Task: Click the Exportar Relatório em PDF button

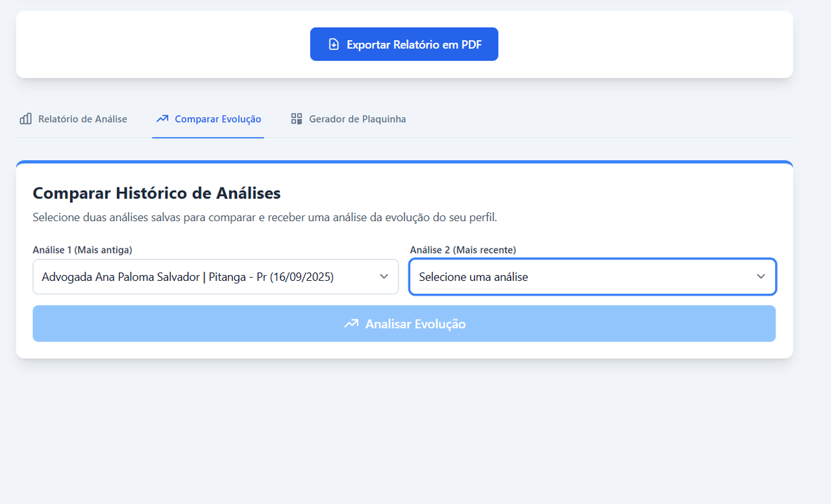Action: point(404,44)
